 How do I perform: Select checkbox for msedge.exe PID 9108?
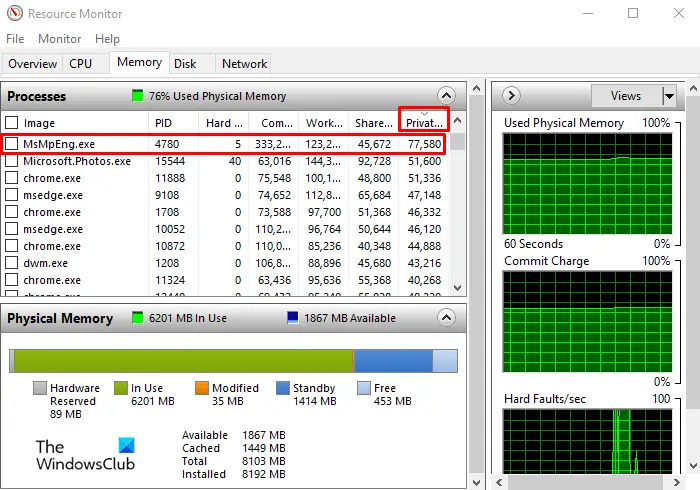tap(12, 195)
